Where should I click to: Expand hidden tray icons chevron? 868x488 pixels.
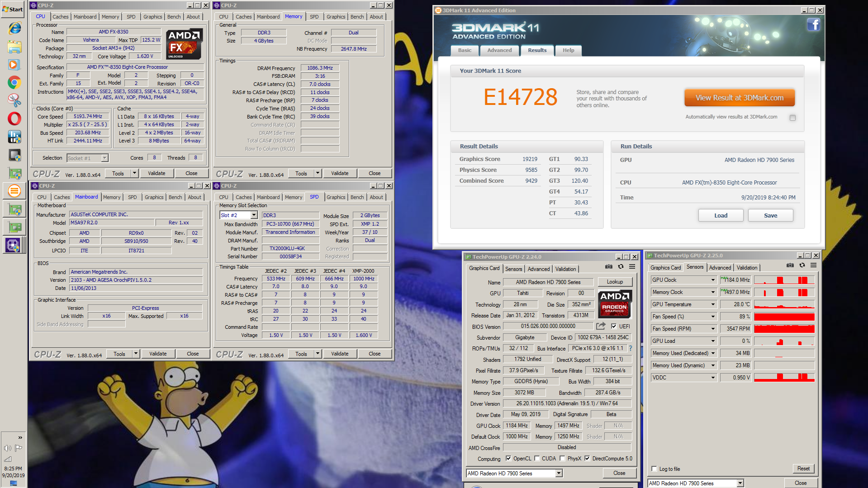coord(20,437)
